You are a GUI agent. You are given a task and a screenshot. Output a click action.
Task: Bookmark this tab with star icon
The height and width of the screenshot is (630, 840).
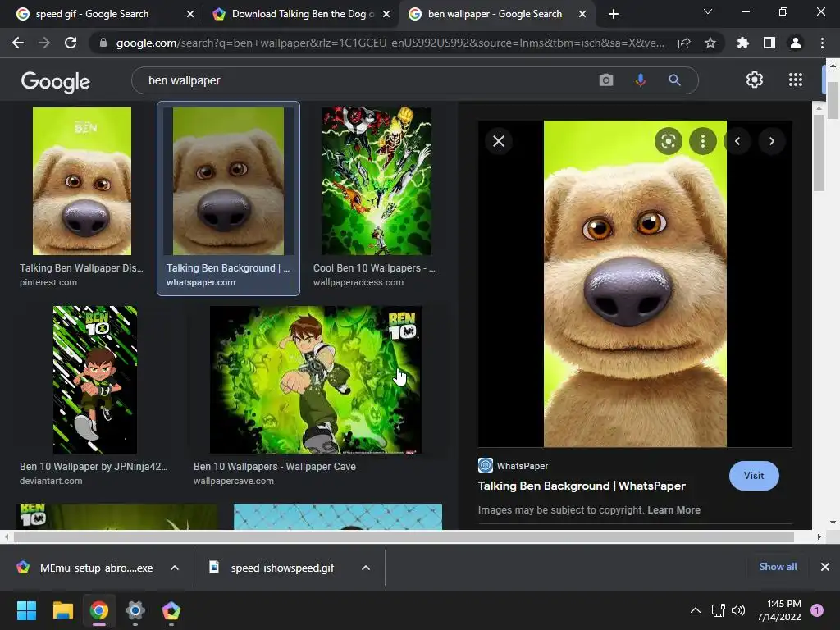pyautogui.click(x=710, y=43)
